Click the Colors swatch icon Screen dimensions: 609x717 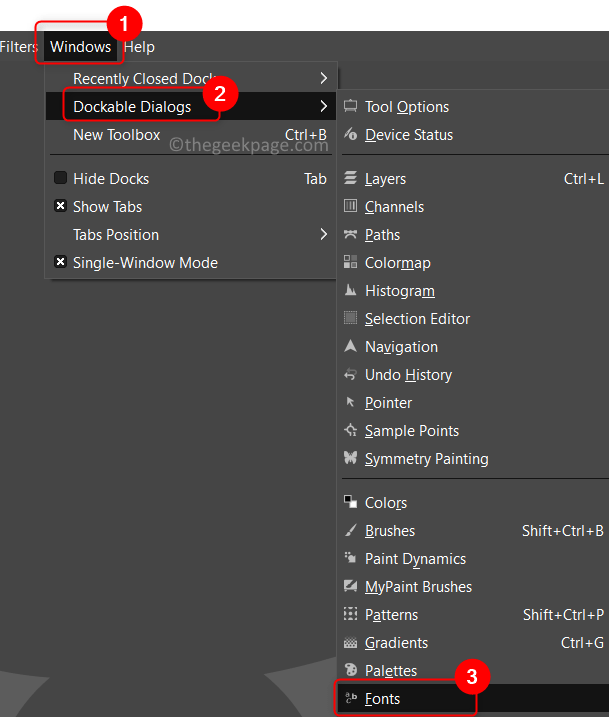[x=350, y=502]
